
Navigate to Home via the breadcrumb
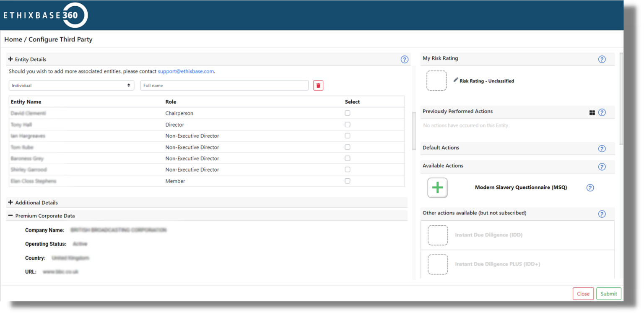point(13,39)
